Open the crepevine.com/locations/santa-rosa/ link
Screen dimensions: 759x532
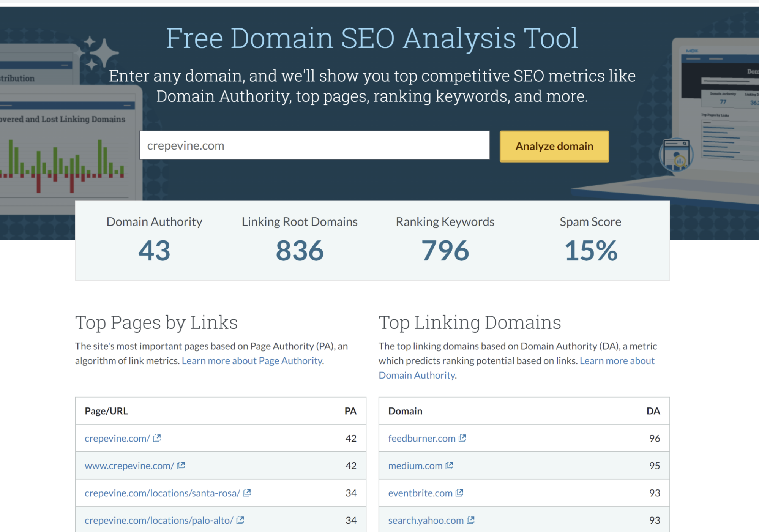[162, 493]
